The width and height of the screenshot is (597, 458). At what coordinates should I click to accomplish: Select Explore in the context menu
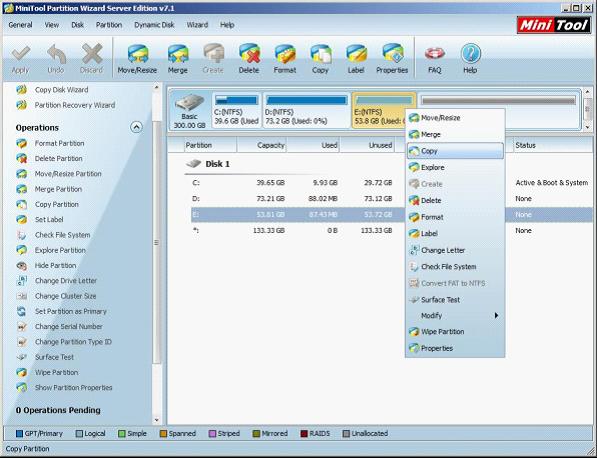pyautogui.click(x=455, y=168)
